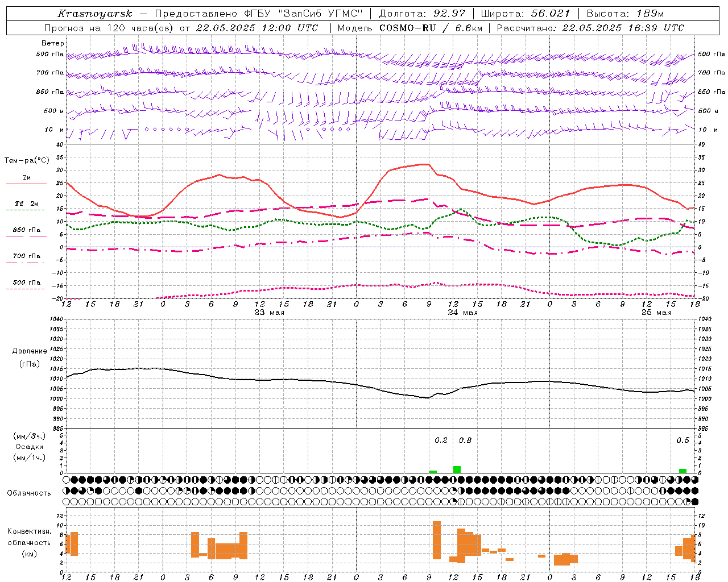Click the '25 мая' date label
Screen dimensions: 728x582
click(656, 313)
